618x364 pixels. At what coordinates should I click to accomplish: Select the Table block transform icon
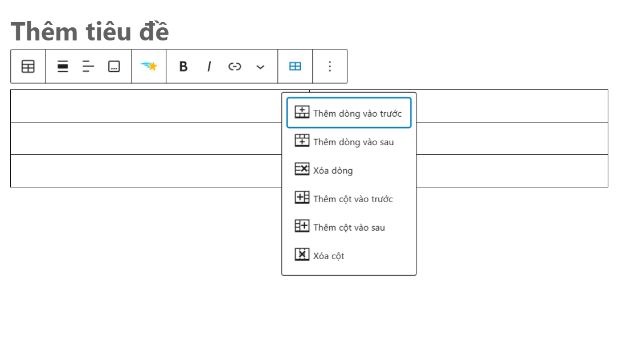[x=27, y=66]
